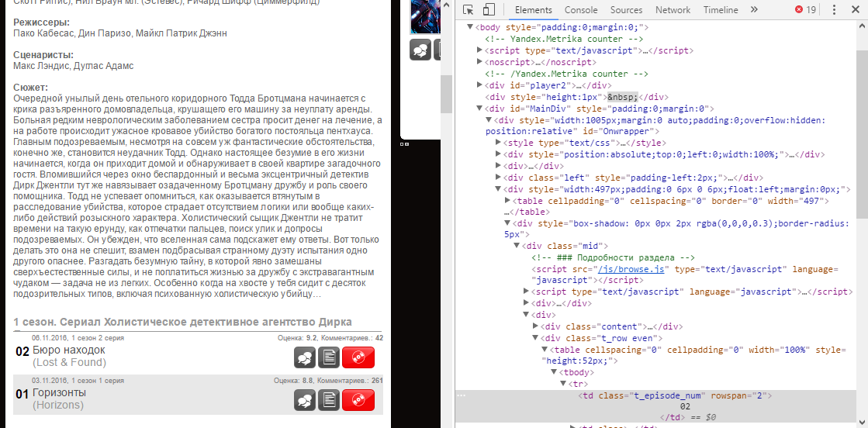Expand the div class="left" node

pyautogui.click(x=498, y=178)
